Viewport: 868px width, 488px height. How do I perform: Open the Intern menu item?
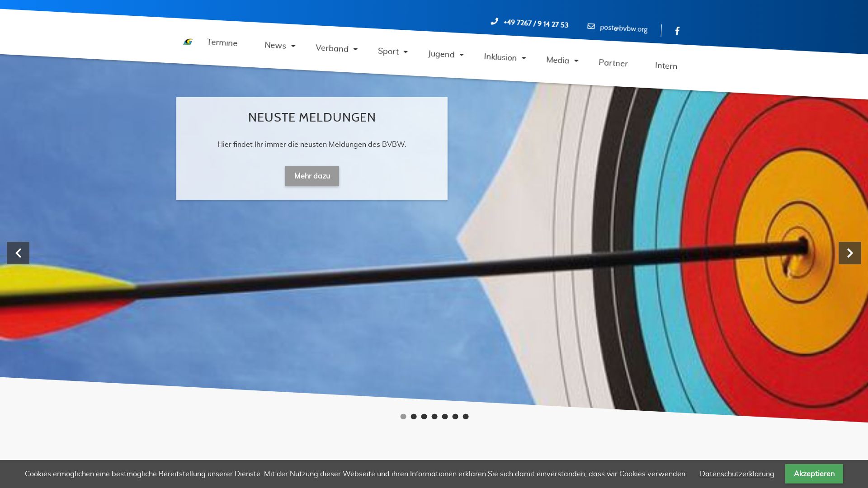point(666,66)
